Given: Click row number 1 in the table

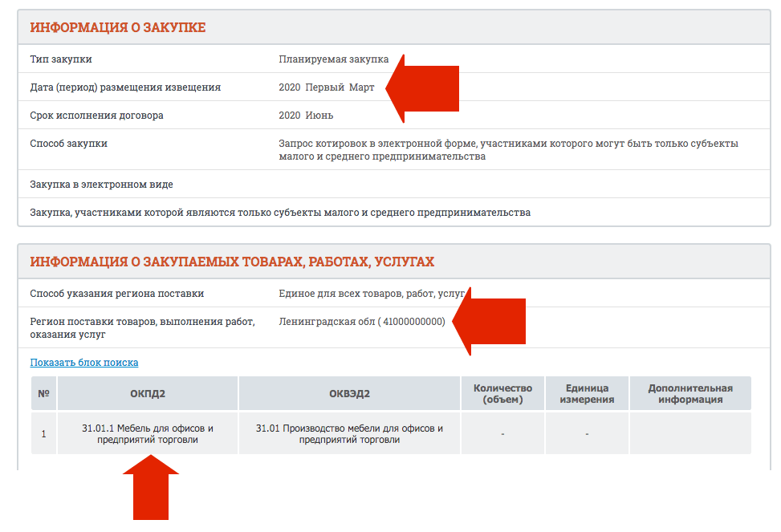Looking at the screenshot, I should coord(43,434).
